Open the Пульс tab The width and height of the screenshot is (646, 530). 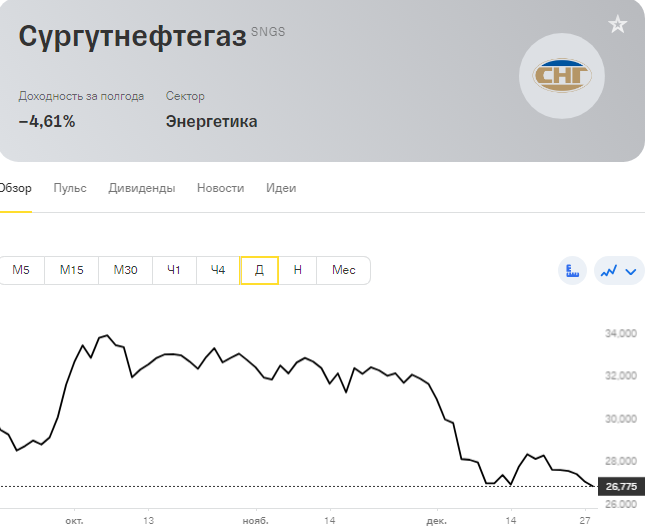tap(70, 188)
